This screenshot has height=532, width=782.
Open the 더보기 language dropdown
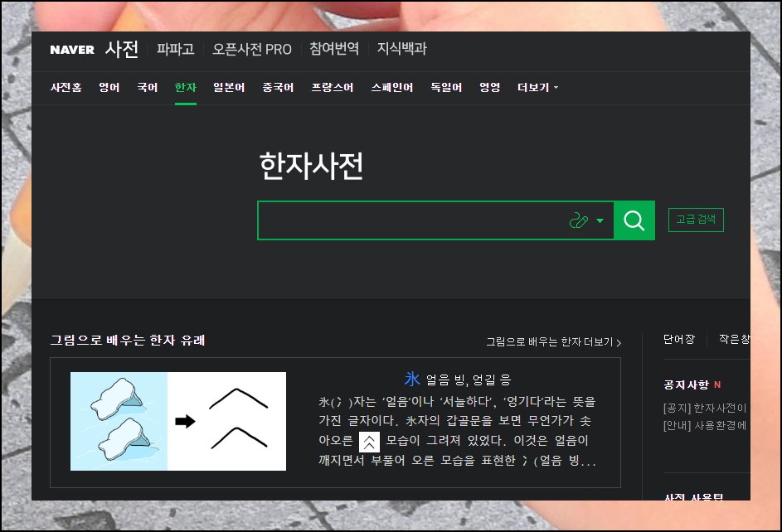(x=537, y=88)
